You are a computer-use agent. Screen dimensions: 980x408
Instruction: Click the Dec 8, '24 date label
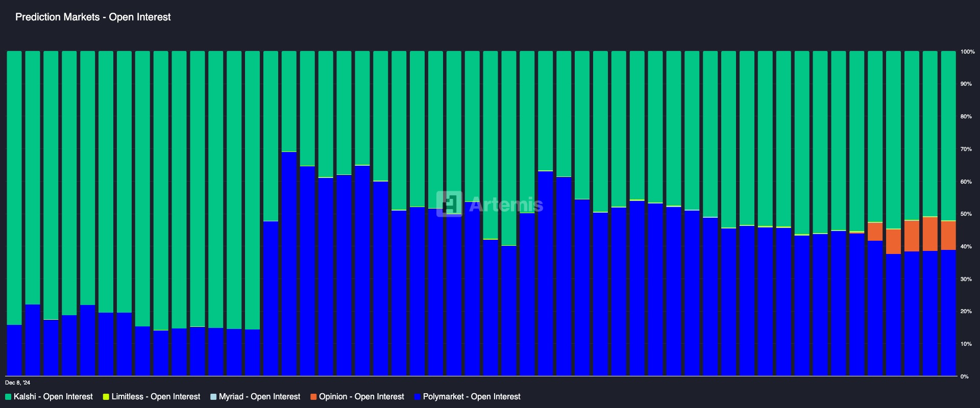pos(18,382)
